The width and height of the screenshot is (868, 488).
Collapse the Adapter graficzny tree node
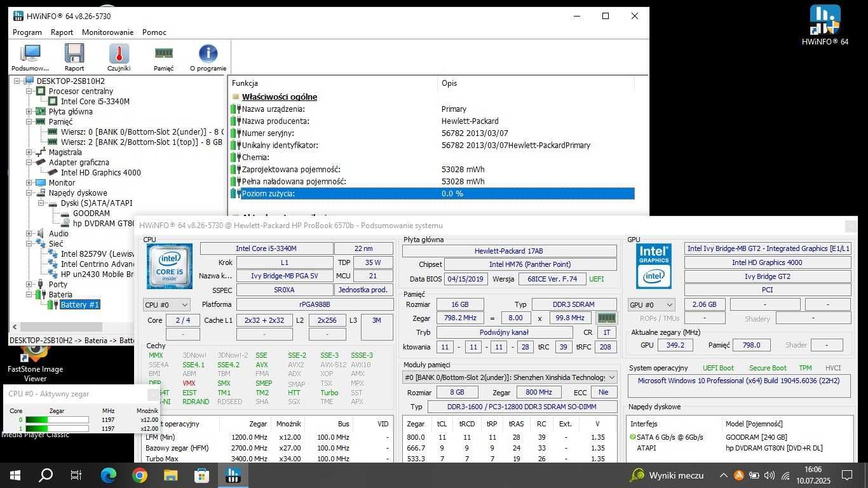29,163
